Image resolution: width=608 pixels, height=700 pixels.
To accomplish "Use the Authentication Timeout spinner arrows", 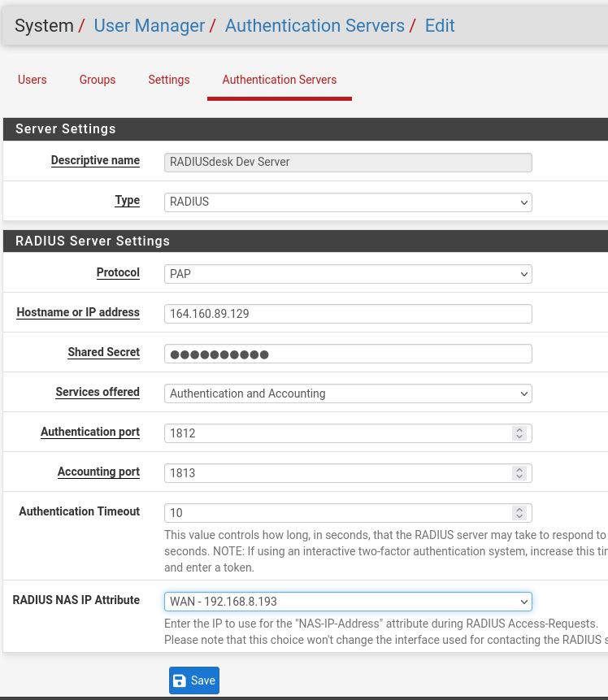I will pos(519,513).
